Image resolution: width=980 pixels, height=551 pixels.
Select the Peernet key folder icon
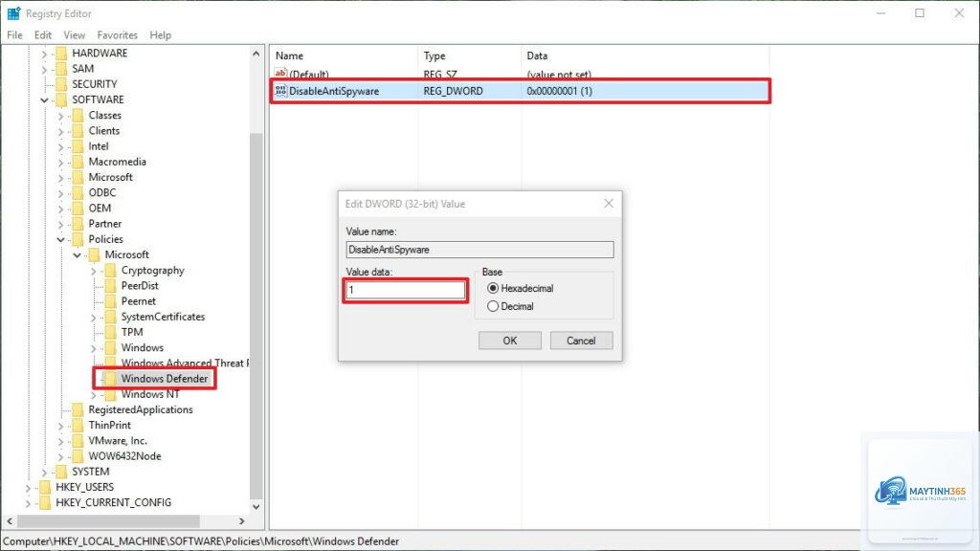pos(111,301)
